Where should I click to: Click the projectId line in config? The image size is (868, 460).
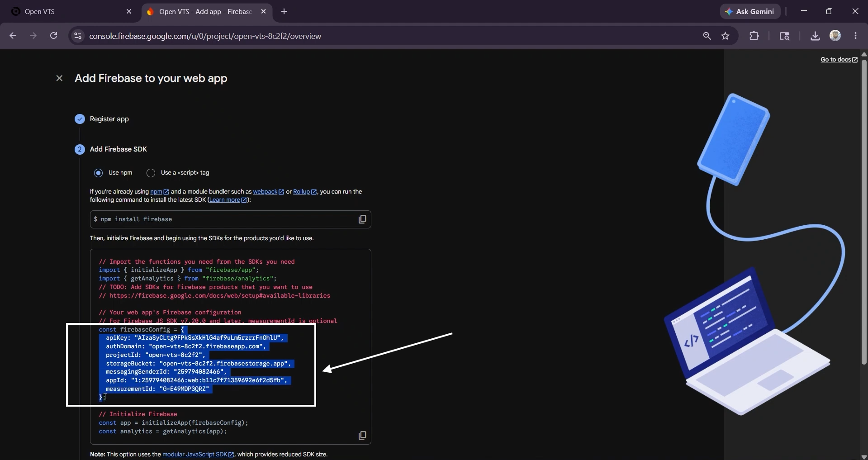pyautogui.click(x=156, y=355)
